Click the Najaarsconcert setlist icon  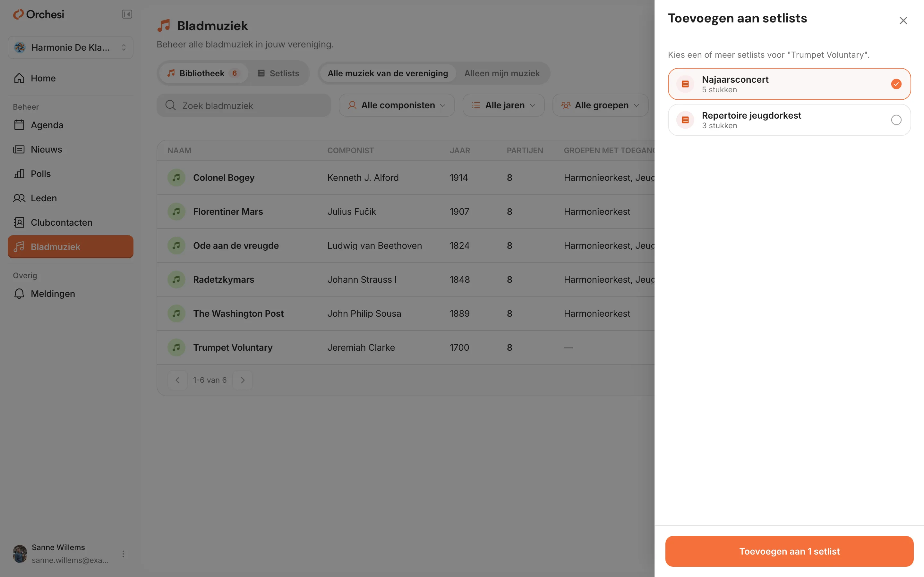click(x=685, y=84)
